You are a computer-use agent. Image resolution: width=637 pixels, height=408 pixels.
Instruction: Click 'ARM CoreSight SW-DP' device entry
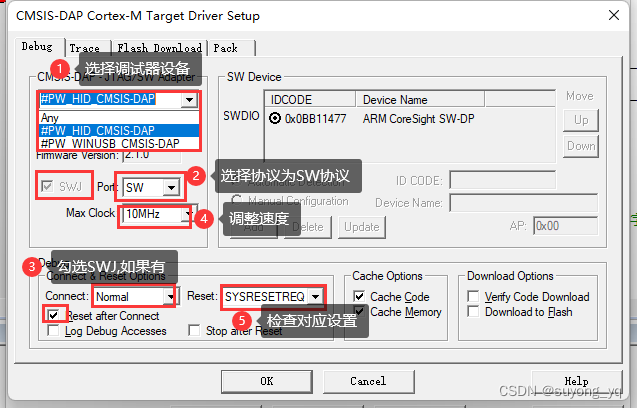[x=418, y=119]
